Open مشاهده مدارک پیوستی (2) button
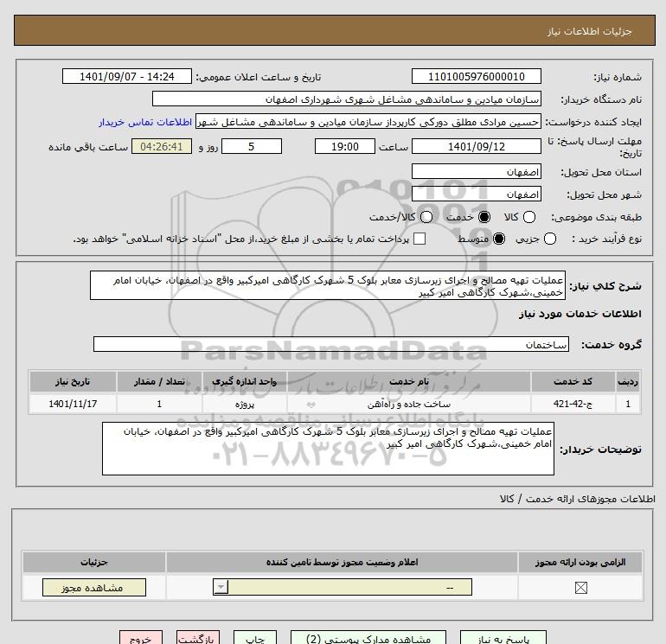Image resolution: width=666 pixels, height=644 pixels. pos(368,638)
